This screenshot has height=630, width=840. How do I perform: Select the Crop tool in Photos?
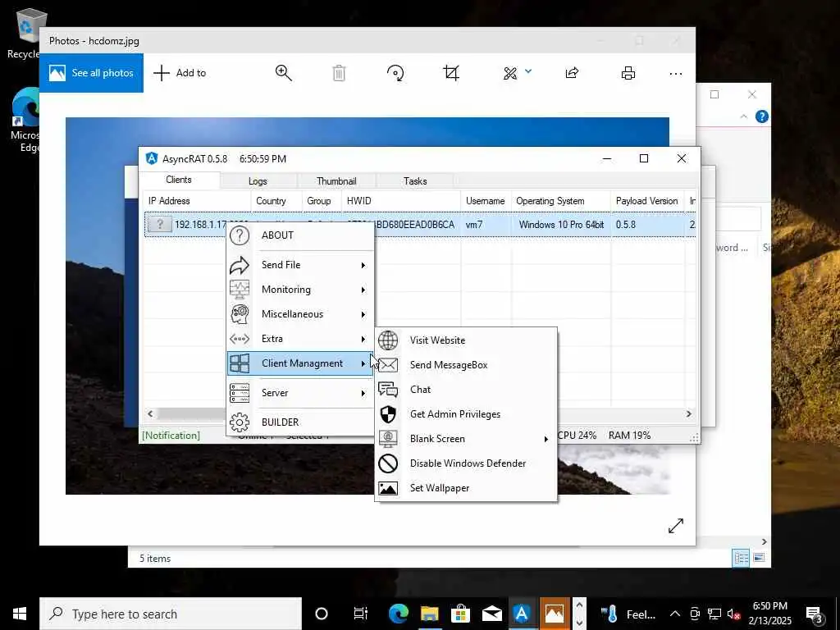(x=451, y=73)
